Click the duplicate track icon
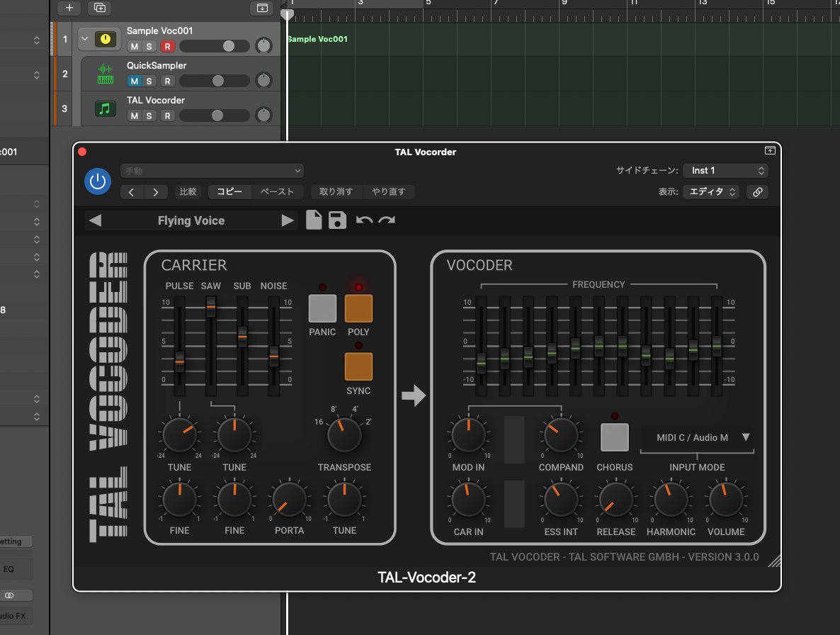This screenshot has height=635, width=840. click(100, 8)
